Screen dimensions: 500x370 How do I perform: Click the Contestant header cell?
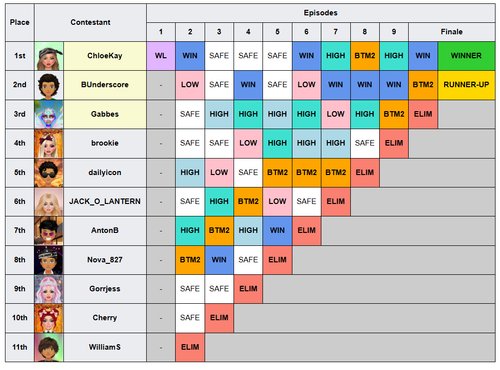coord(90,22)
